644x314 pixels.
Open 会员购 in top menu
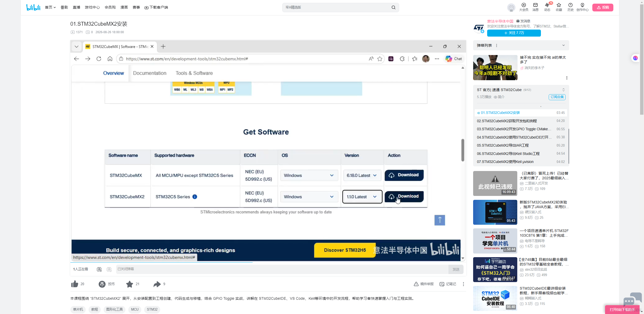tap(110, 7)
